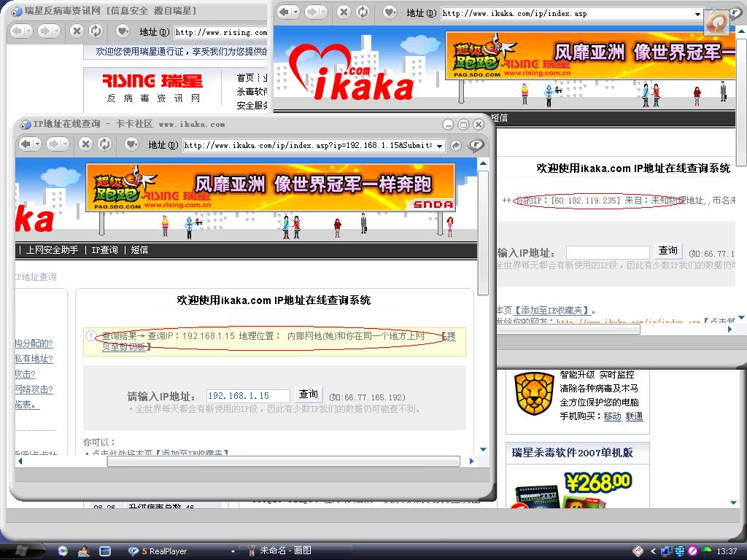Open 上网安全助手 menu in front window
The image size is (747, 560).
(x=52, y=250)
